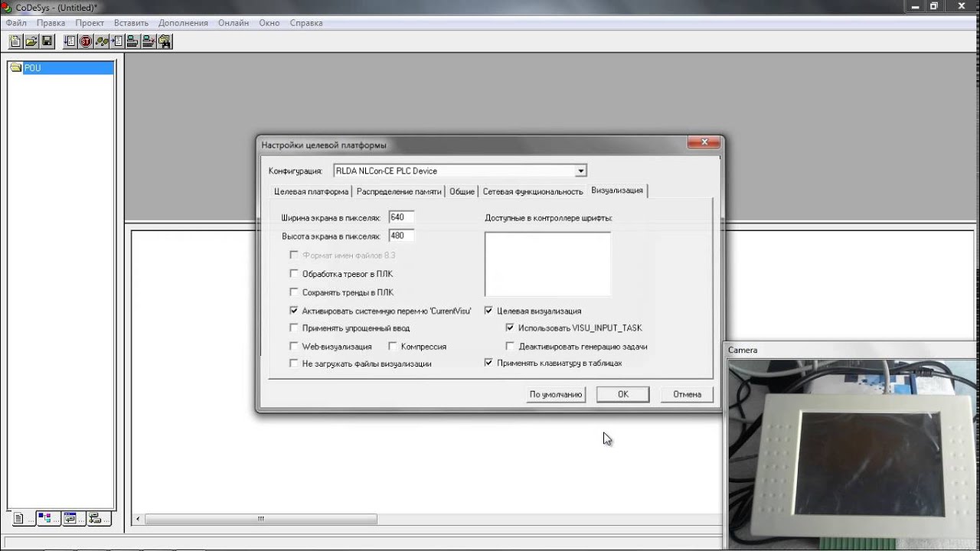Open the Дополнения menu

183,23
